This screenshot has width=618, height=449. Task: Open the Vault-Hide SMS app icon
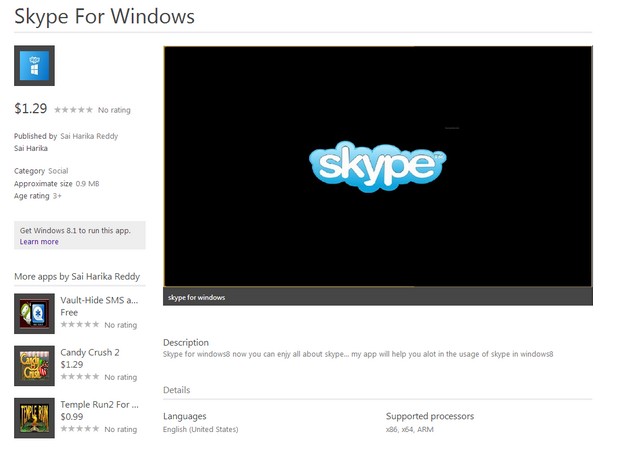pos(34,313)
